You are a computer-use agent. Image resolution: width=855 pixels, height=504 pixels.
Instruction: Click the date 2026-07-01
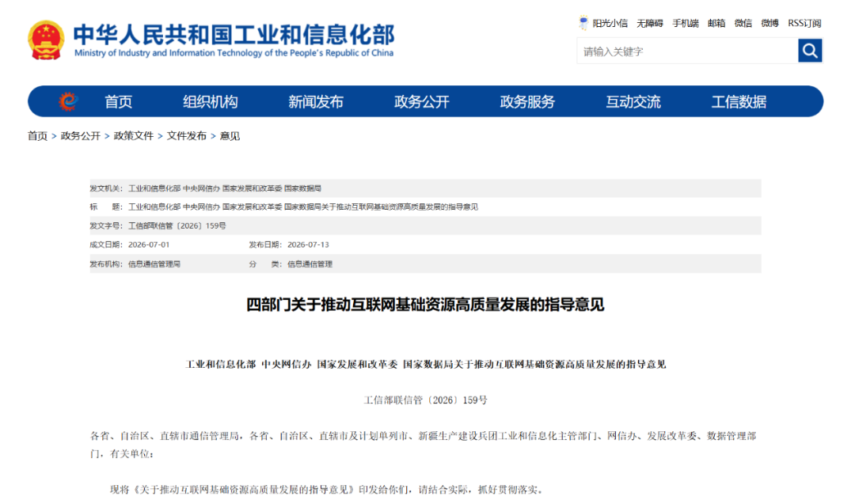(x=149, y=244)
